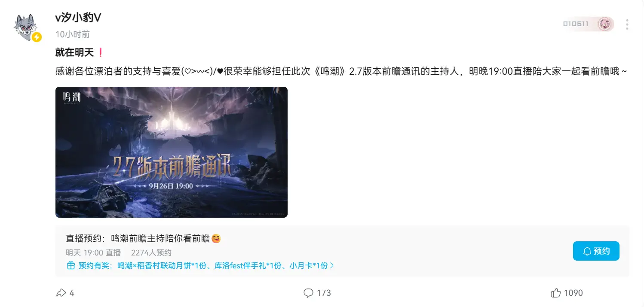Image resolution: width=644 pixels, height=307 pixels.
Task: Open the 直播预约 livestream title
Action: (143, 239)
